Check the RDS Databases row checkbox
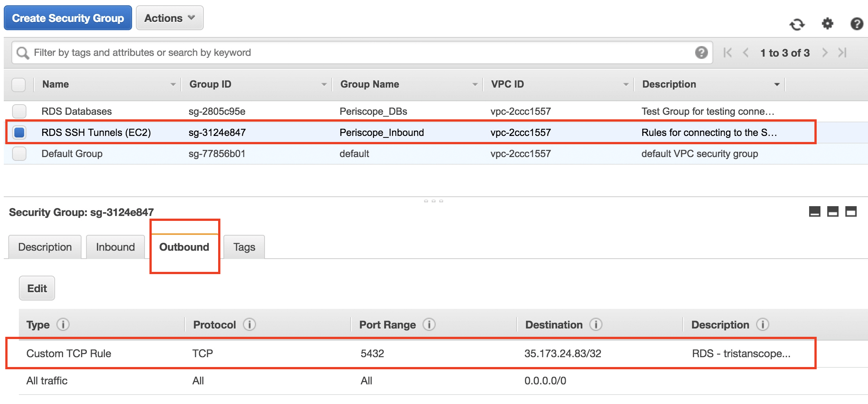The image size is (868, 404). click(x=19, y=111)
